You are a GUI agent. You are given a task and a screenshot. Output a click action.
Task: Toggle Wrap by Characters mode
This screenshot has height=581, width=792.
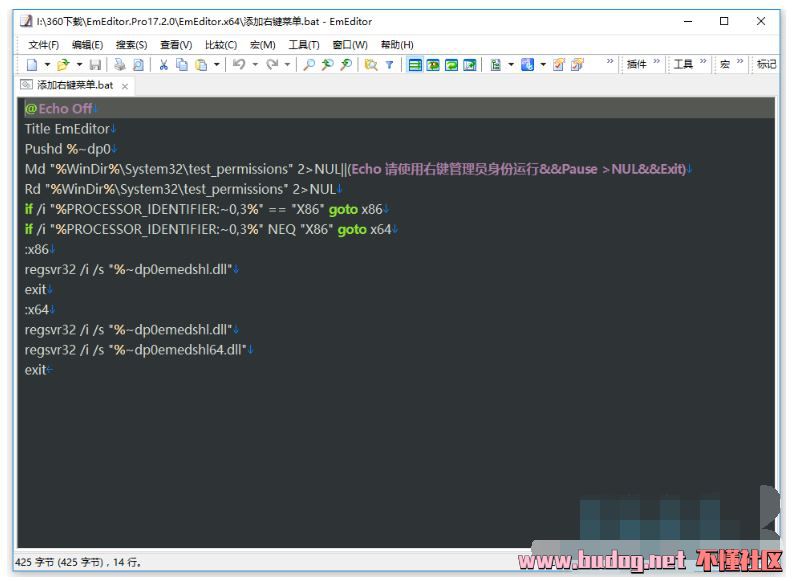coord(433,65)
